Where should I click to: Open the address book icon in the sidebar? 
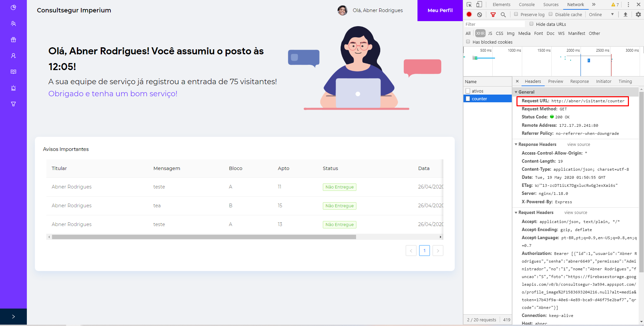[x=13, y=71]
